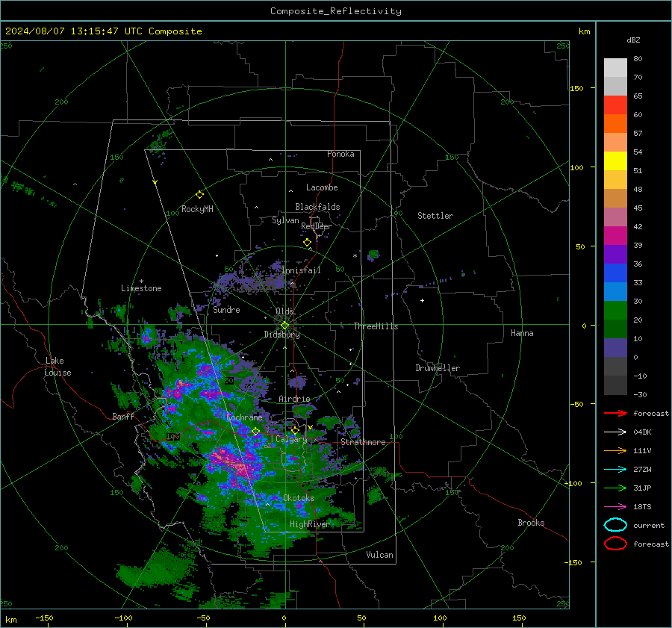
Task: Select the 20 dBZ dark green swatch
Action: pyautogui.click(x=615, y=329)
